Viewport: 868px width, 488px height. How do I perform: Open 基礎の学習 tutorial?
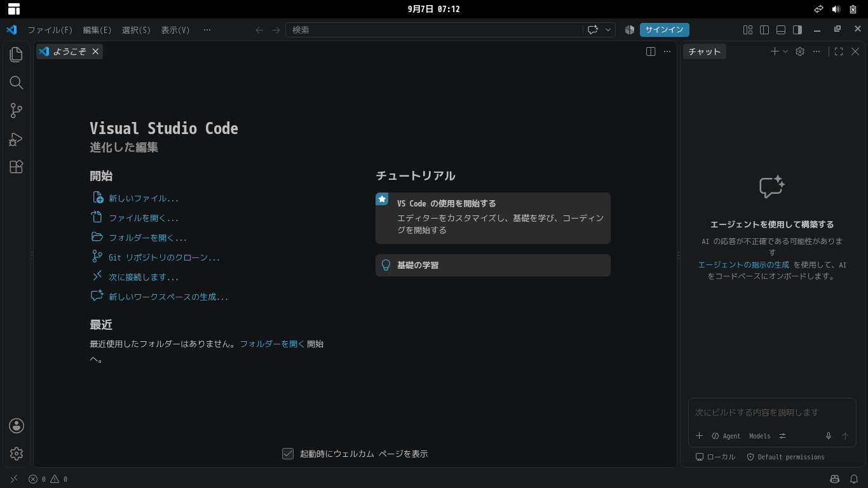click(493, 265)
